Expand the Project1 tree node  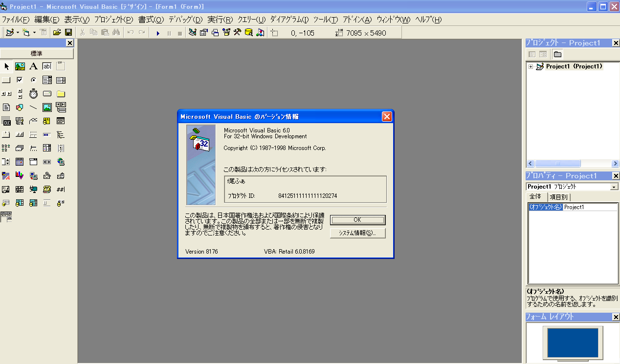(x=531, y=66)
